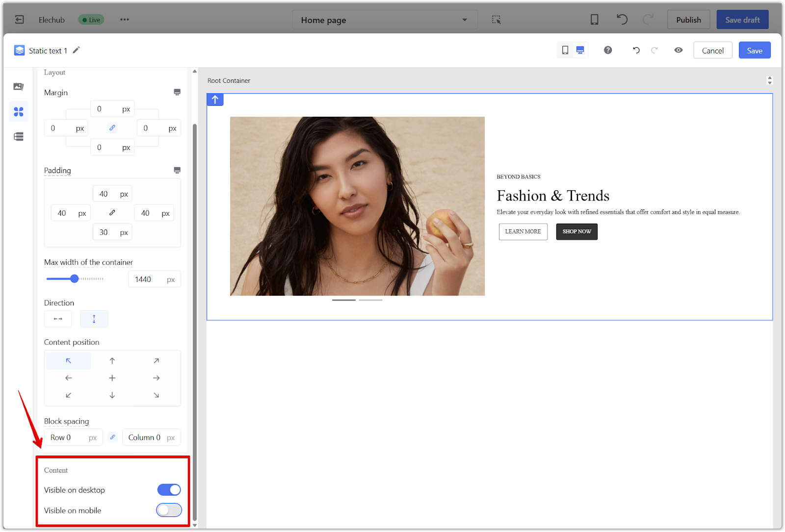Toggle the margin link values icon
785x532 pixels.
[x=112, y=127]
